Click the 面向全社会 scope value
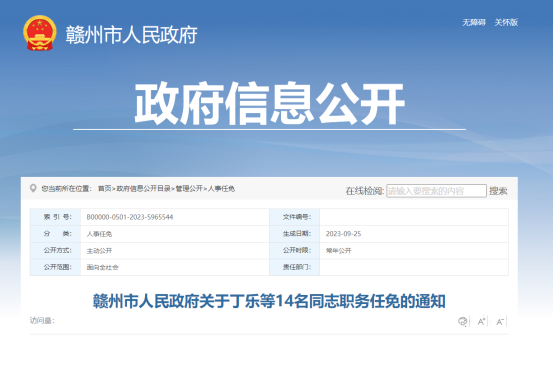This screenshot has height=390, width=554. 102,267
